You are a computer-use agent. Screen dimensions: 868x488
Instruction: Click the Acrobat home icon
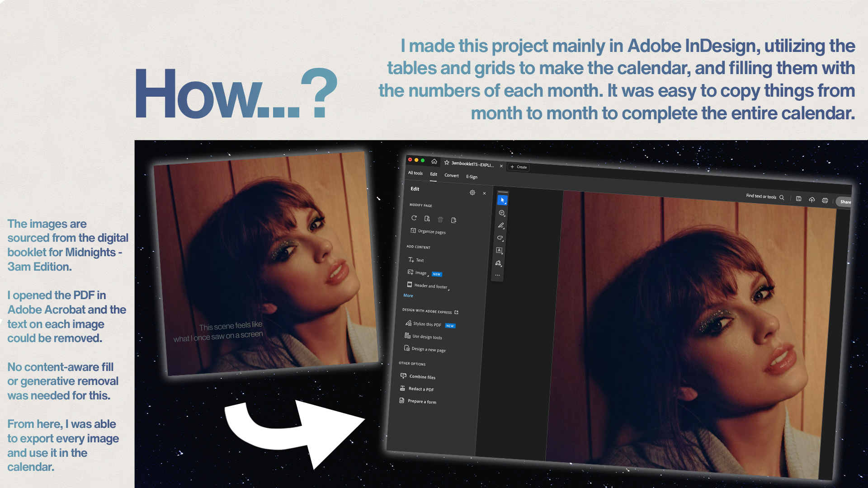(434, 161)
